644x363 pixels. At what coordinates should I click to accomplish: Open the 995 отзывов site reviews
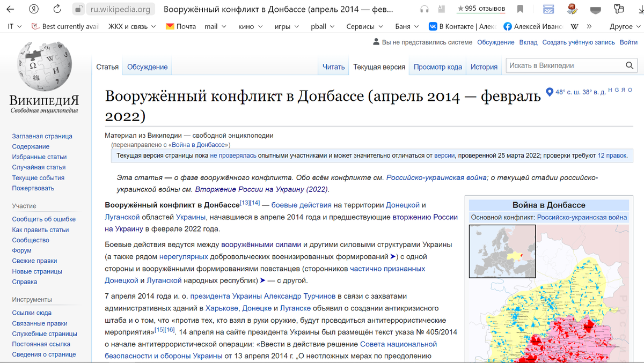click(481, 9)
